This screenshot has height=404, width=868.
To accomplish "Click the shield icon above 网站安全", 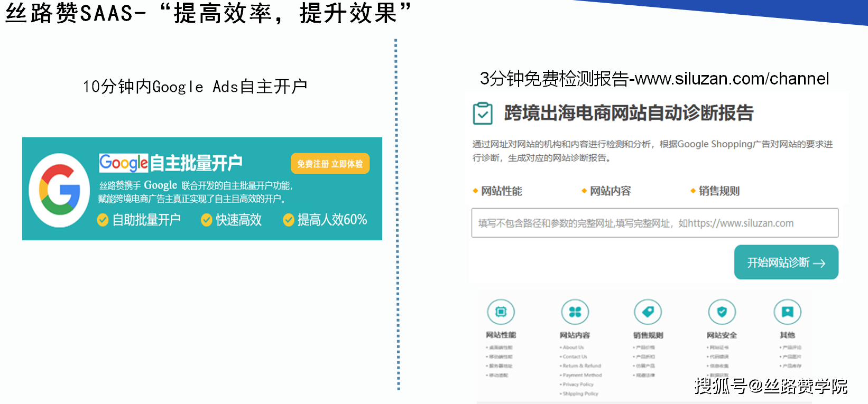I will [x=722, y=312].
